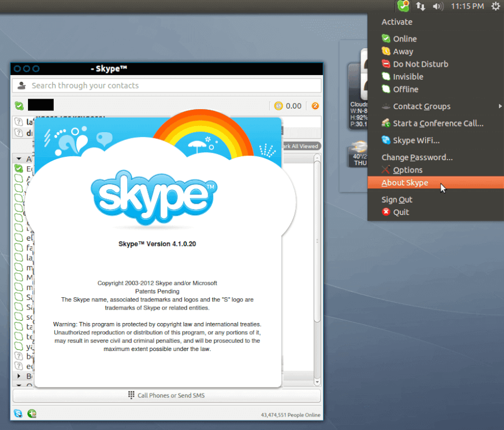Screen dimensions: 504x430
Task: Click the contact list scrollbar down arrow
Action: 318,382
